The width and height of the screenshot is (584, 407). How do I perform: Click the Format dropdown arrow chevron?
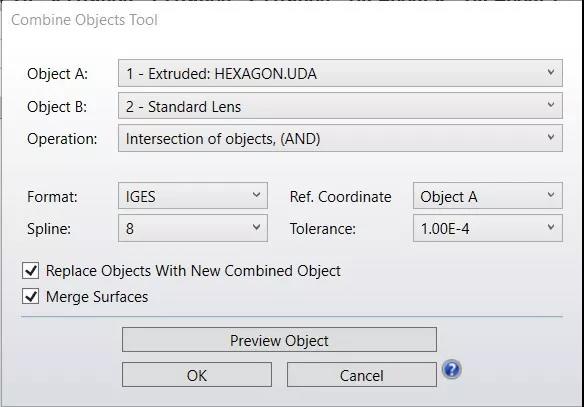coord(256,195)
